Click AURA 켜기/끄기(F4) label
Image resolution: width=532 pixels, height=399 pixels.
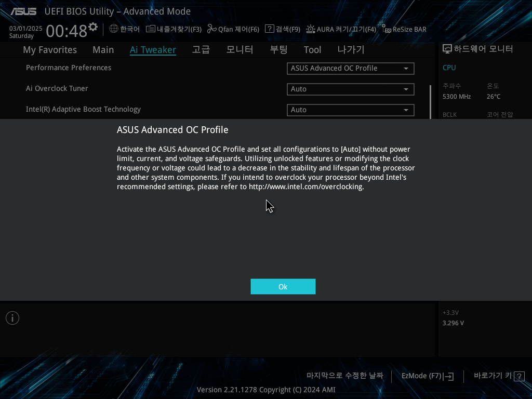click(347, 29)
